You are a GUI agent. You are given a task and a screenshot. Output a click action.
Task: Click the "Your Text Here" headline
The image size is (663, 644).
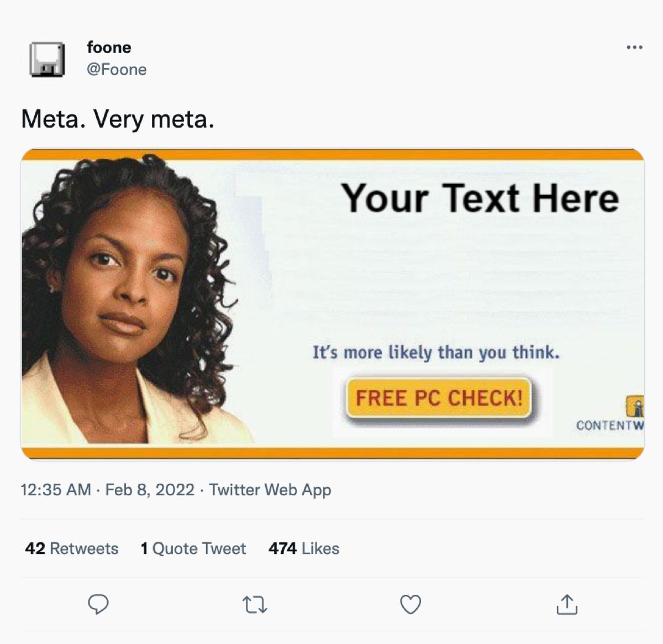click(480, 198)
